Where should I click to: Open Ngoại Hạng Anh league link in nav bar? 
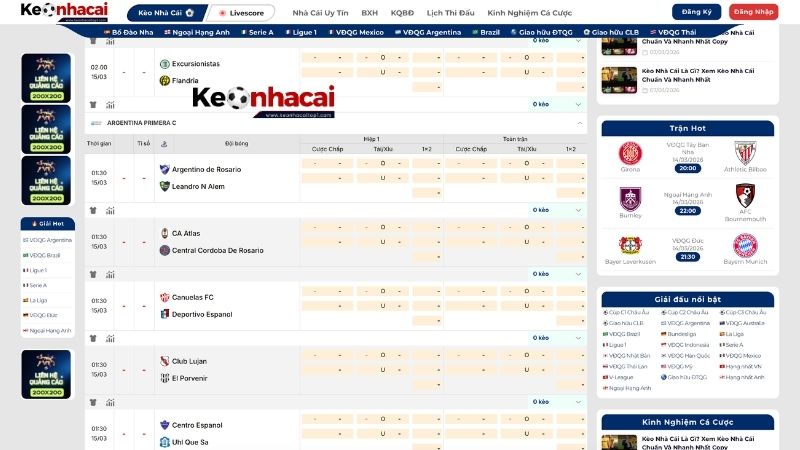pos(197,32)
